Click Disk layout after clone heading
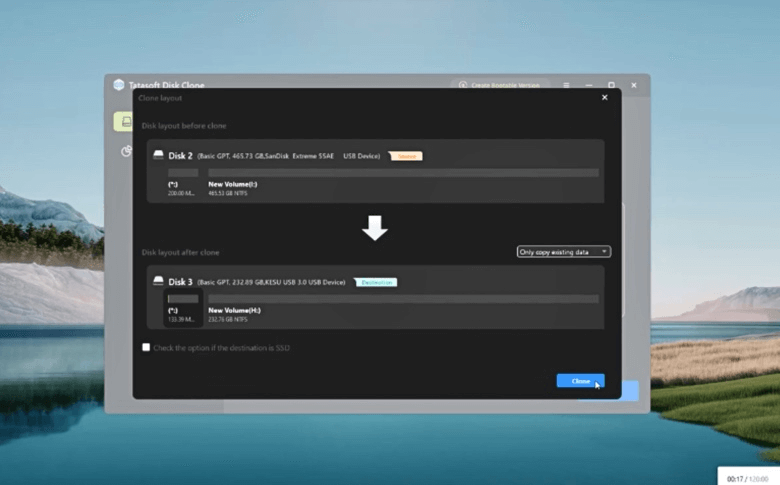The width and height of the screenshot is (780, 485). (181, 252)
